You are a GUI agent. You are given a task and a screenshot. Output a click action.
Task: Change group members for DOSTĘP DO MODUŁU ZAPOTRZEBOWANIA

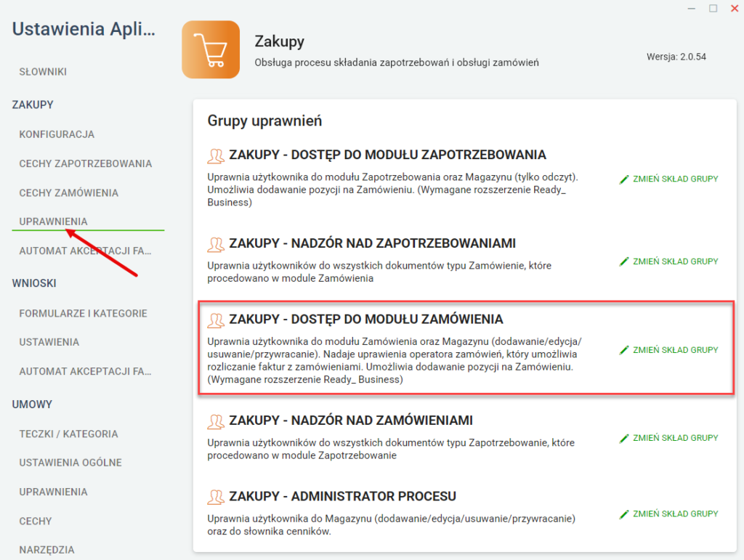point(668,179)
